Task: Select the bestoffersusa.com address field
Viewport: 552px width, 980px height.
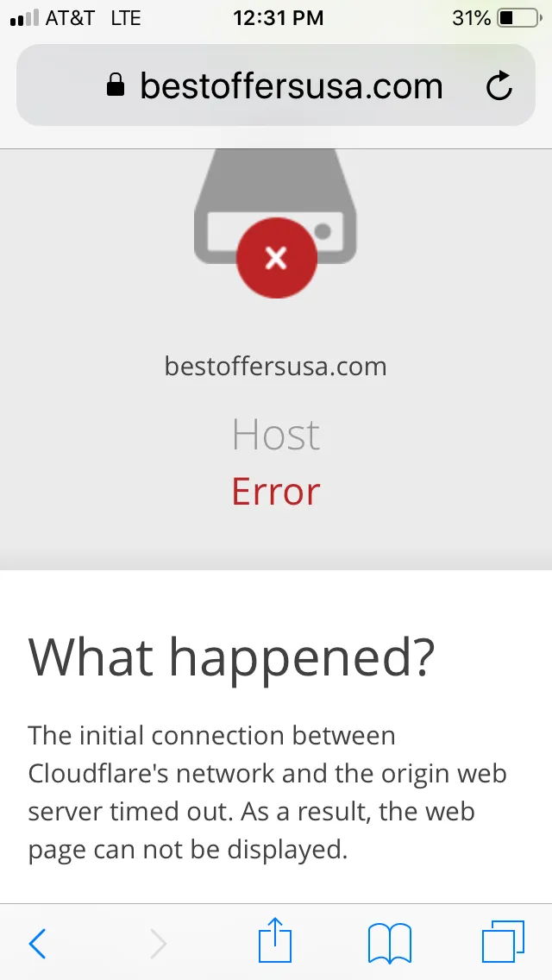Action: tap(276, 85)
